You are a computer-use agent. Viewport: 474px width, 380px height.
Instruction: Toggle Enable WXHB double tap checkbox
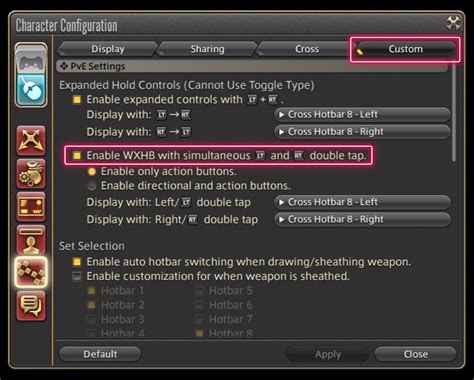[77, 156]
